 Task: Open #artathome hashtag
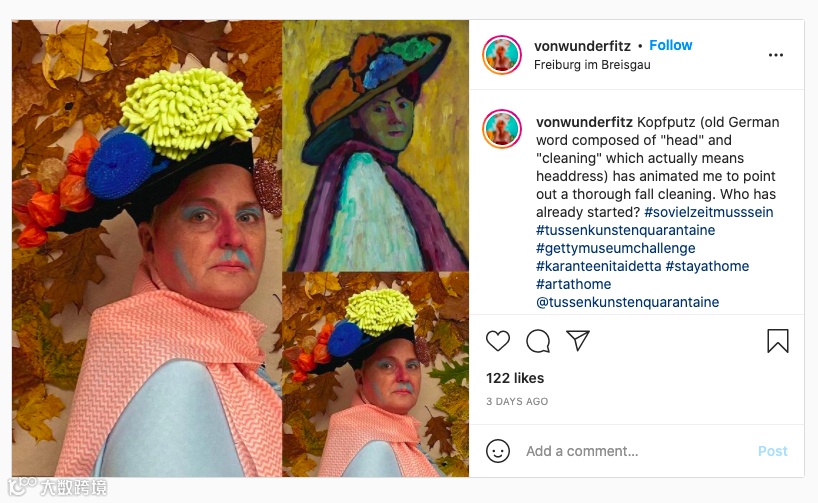click(572, 284)
